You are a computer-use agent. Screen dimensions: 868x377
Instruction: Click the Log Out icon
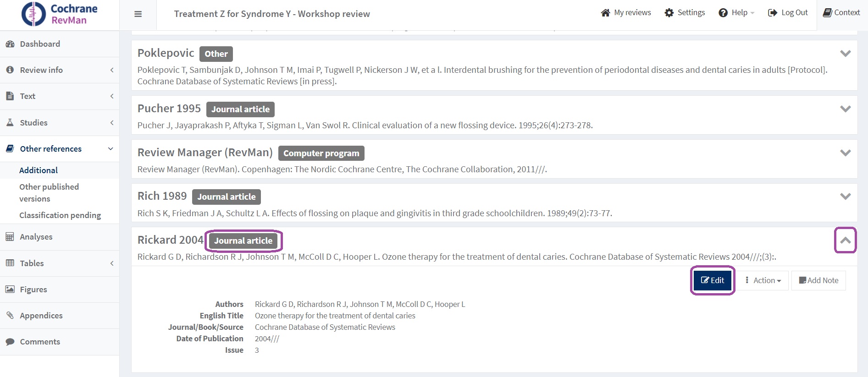pos(773,13)
